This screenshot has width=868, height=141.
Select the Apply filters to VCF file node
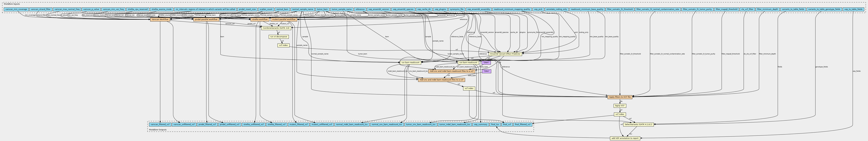click(x=620, y=97)
